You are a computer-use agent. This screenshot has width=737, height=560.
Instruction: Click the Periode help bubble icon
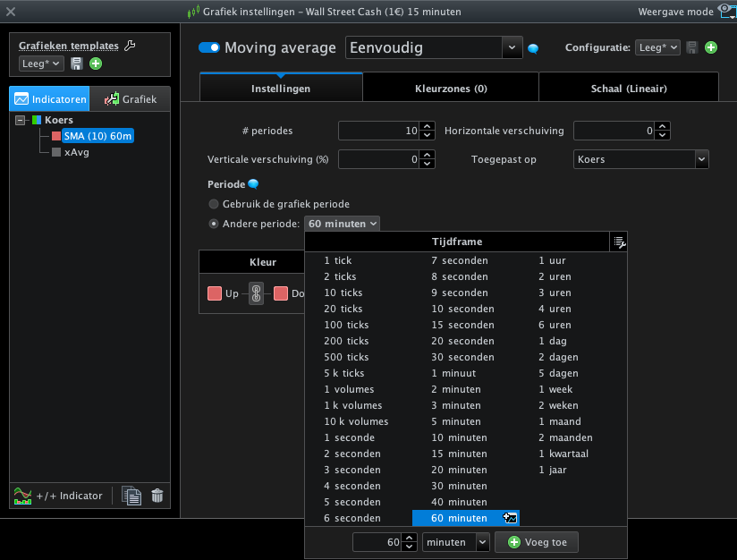pyautogui.click(x=253, y=184)
